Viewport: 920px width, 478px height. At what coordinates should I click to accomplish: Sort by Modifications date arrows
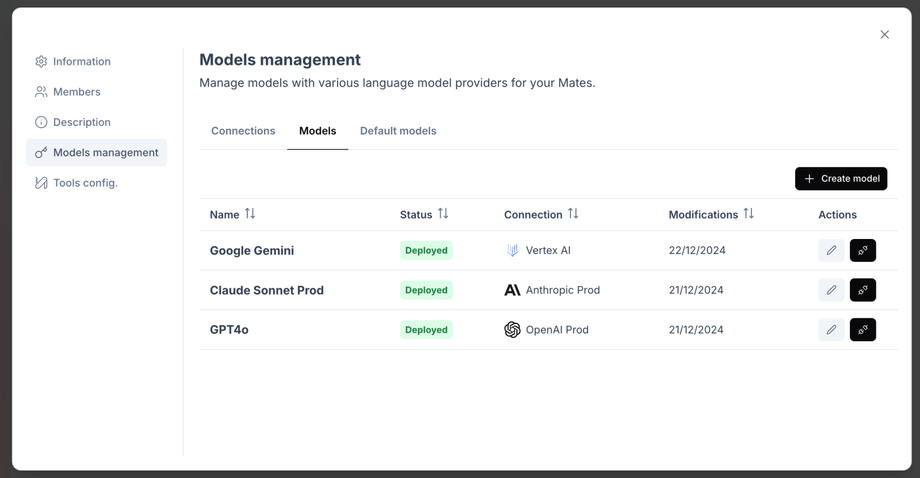point(748,214)
